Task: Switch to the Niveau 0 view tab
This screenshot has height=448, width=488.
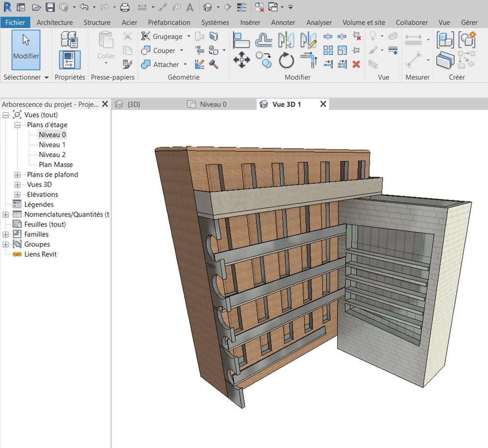Action: [213, 104]
